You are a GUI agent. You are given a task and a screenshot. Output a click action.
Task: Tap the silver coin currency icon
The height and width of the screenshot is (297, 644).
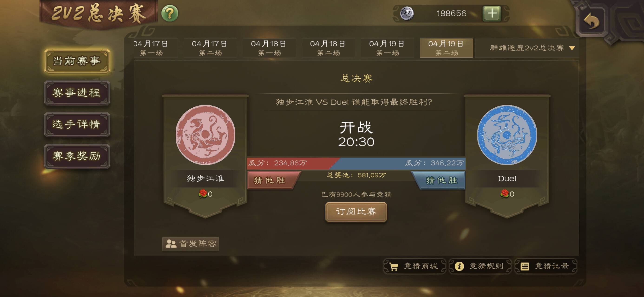407,13
